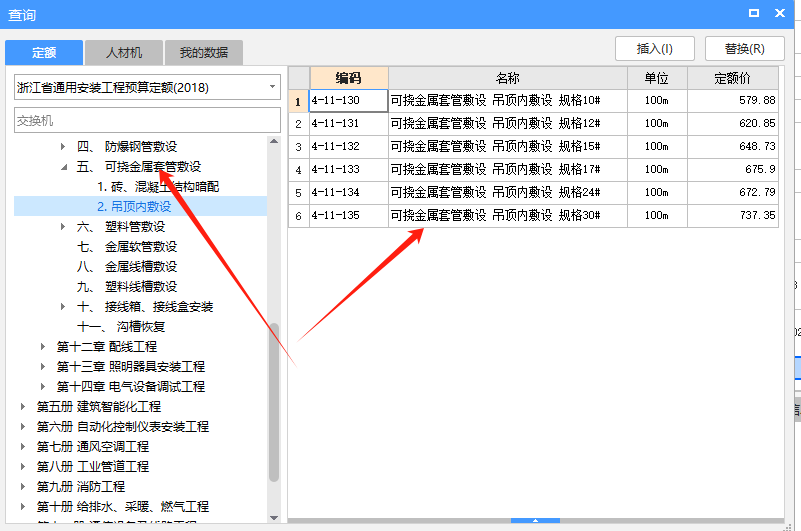Click the bottom panel collapse arrow handle
This screenshot has height=531, width=801.
coord(535,520)
